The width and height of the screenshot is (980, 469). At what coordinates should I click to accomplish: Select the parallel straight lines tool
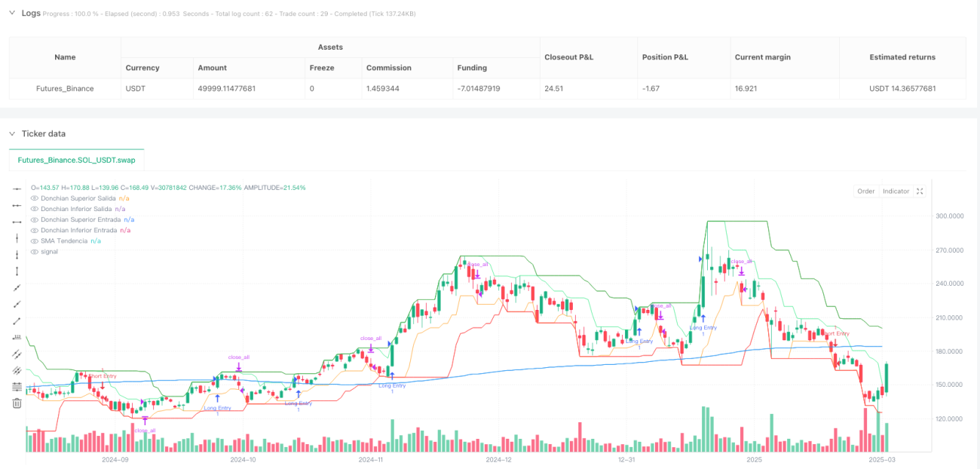pos(17,354)
